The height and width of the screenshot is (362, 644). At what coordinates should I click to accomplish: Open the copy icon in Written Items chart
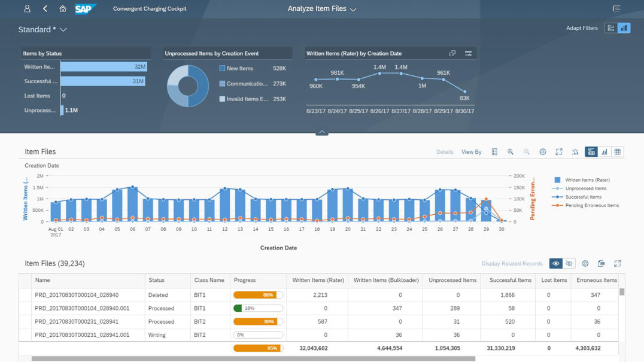452,53
